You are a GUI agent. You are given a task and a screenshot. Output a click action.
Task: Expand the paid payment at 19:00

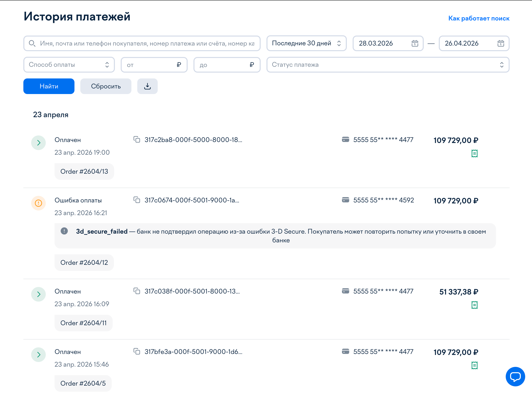[x=38, y=143]
